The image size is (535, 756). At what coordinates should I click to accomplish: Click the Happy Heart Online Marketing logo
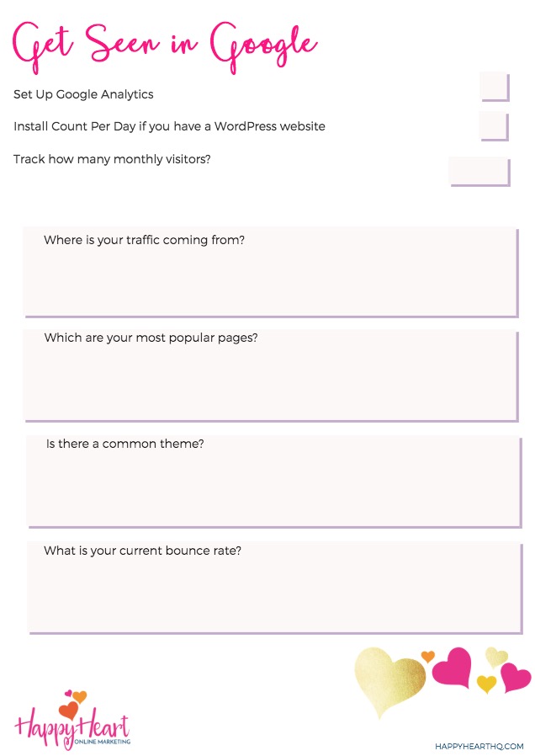click(72, 721)
